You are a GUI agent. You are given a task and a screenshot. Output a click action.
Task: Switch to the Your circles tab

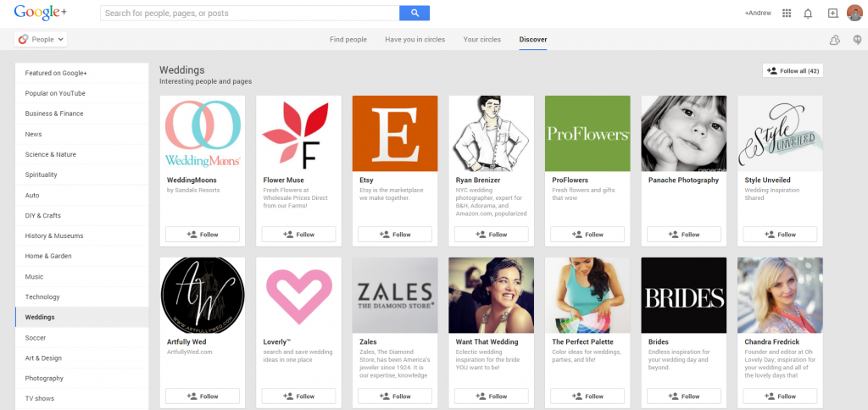point(482,39)
